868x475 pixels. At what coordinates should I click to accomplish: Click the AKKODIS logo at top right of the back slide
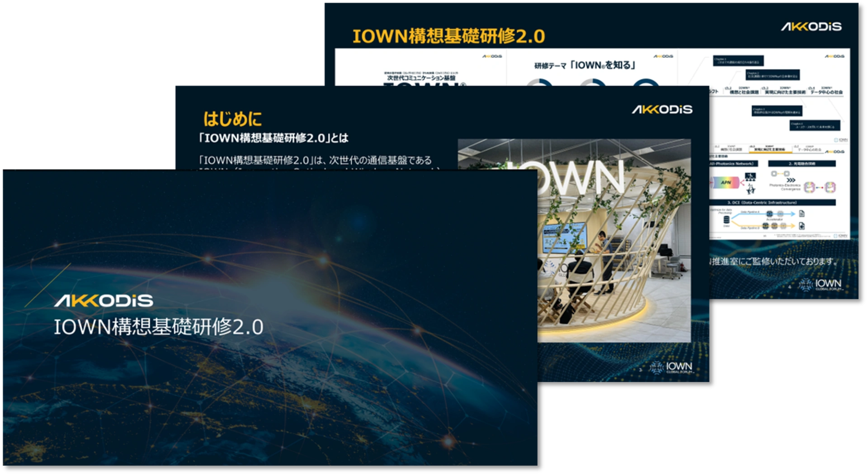pyautogui.click(x=811, y=27)
